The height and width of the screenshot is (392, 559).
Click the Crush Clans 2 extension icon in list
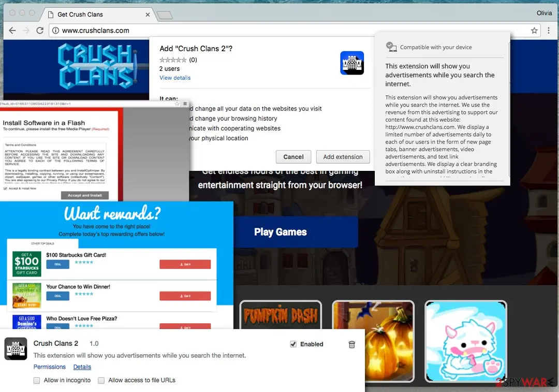click(16, 349)
